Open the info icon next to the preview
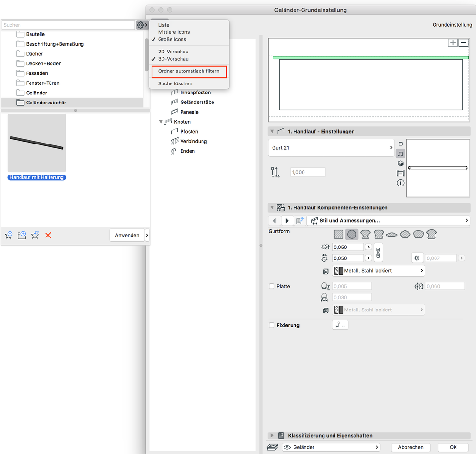 (x=401, y=183)
